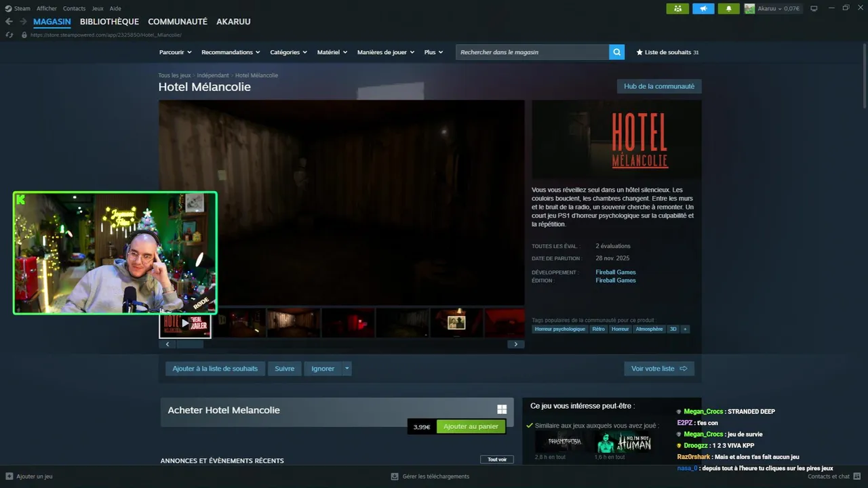Screen dimensions: 868x488
Task: Click the plus tag button
Action: (685, 329)
